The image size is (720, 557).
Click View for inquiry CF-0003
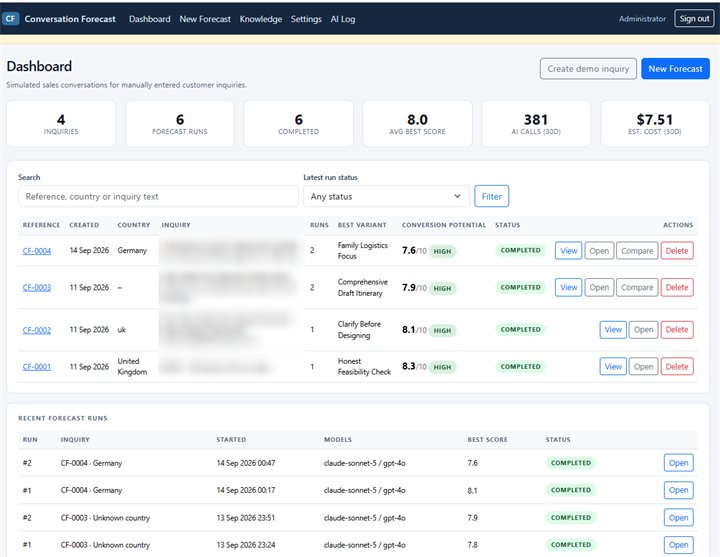[x=568, y=287]
